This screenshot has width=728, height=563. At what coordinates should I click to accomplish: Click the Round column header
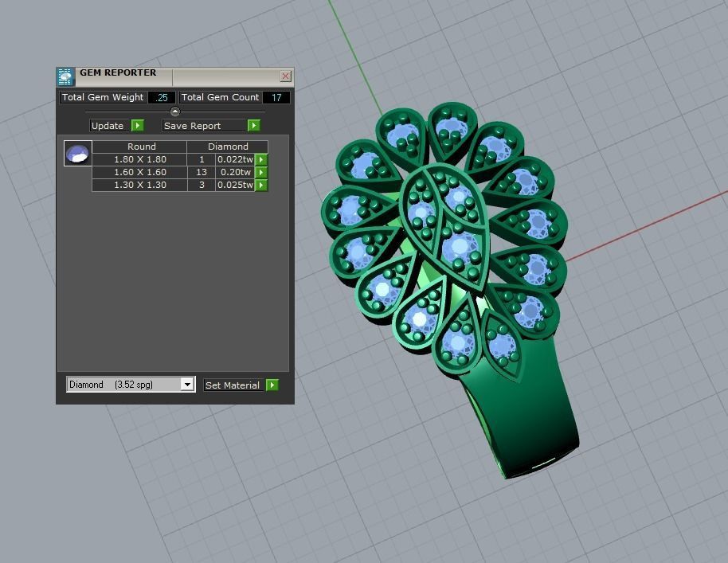(141, 147)
